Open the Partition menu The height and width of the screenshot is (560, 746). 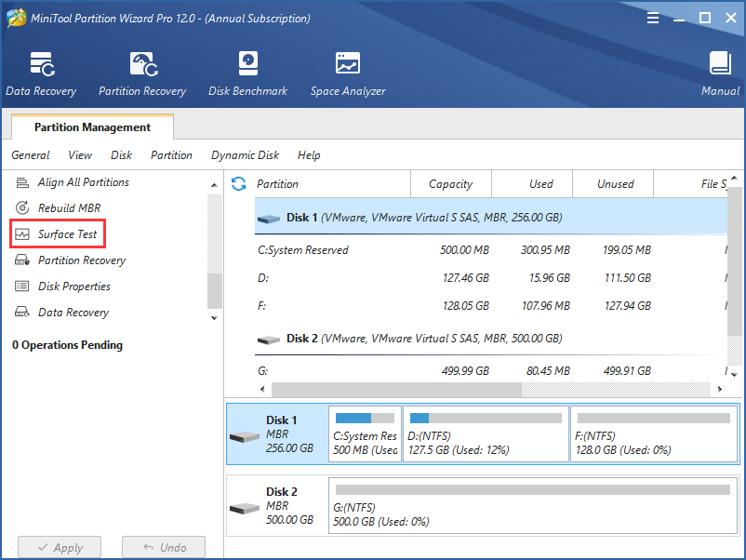point(171,155)
